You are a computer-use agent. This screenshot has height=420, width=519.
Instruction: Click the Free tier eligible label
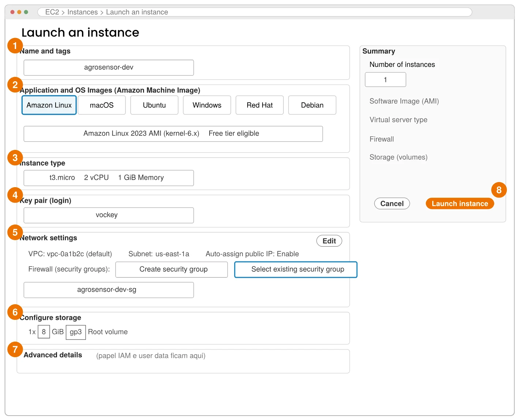234,133
